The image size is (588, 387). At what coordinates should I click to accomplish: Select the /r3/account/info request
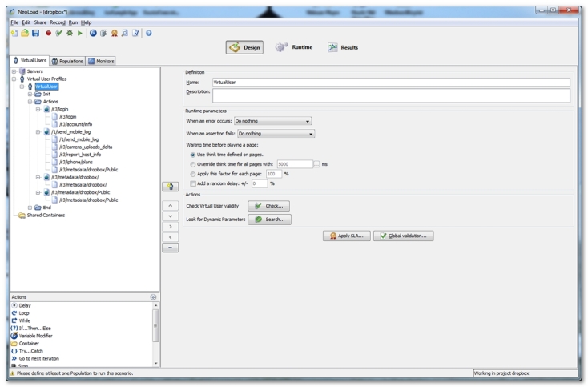(75, 124)
